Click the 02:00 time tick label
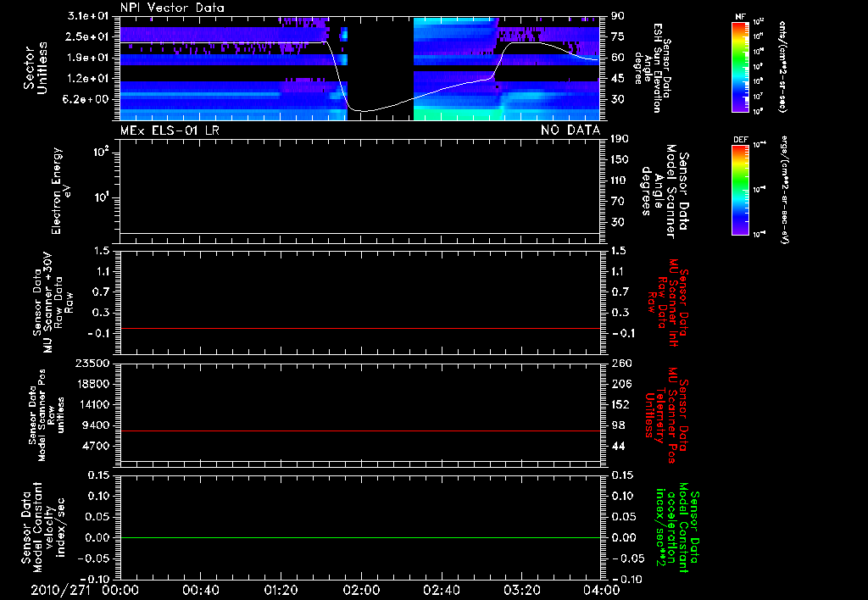Image resolution: width=868 pixels, height=600 pixels. coord(361,590)
